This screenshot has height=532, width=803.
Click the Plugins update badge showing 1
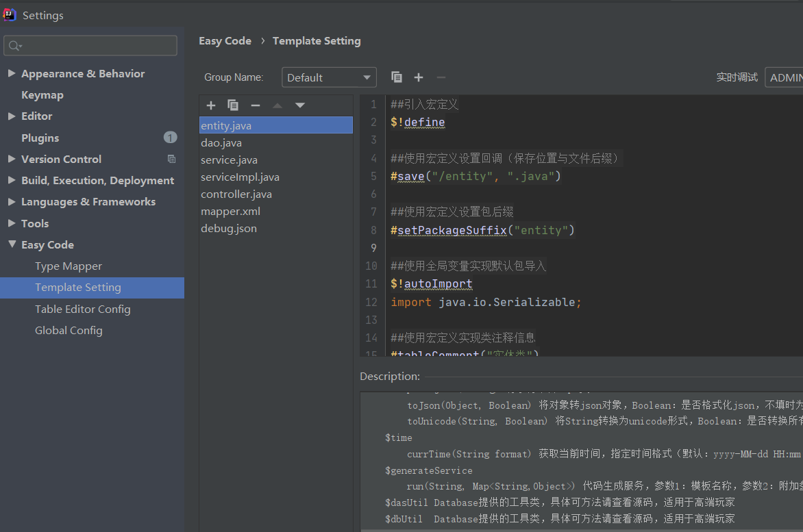(170, 137)
